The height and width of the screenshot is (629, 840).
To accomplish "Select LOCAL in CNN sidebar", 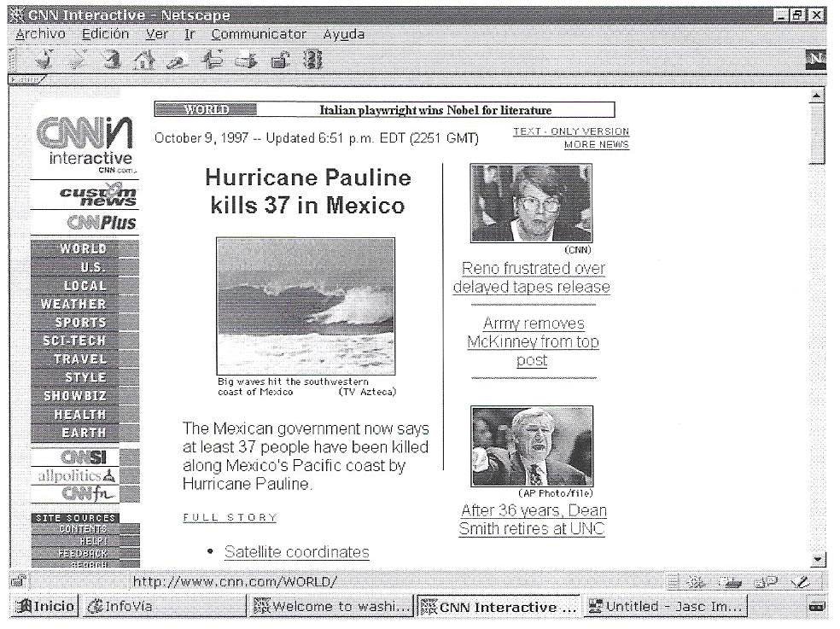I will coord(85,286).
